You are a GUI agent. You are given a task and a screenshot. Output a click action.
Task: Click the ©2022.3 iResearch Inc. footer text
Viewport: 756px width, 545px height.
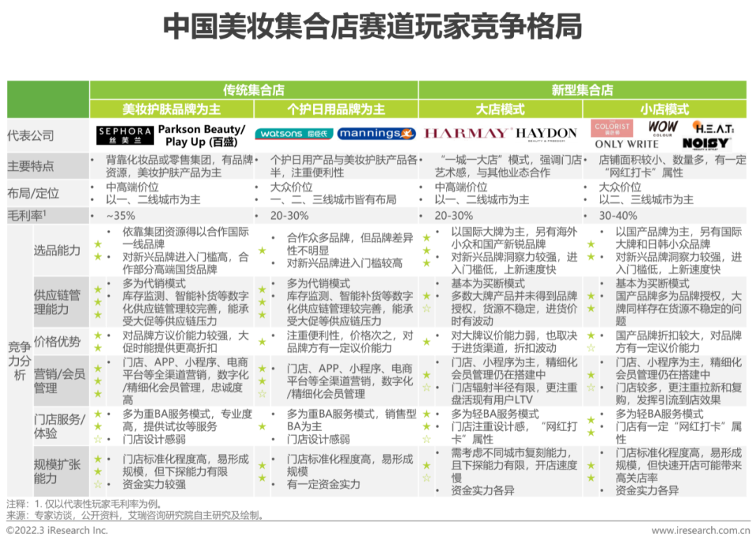(x=57, y=530)
